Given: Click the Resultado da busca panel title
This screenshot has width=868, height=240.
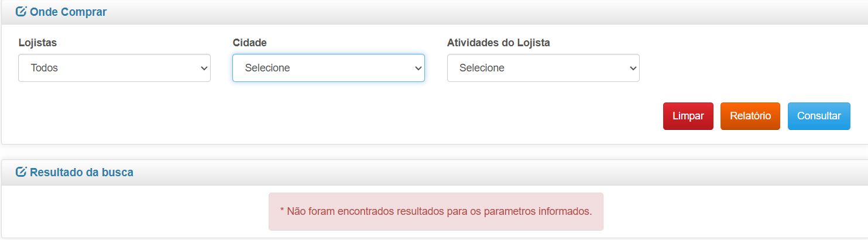Looking at the screenshot, I should point(81,172).
